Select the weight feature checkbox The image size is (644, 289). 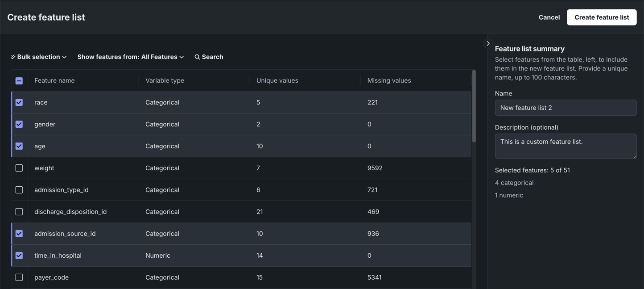pos(19,168)
